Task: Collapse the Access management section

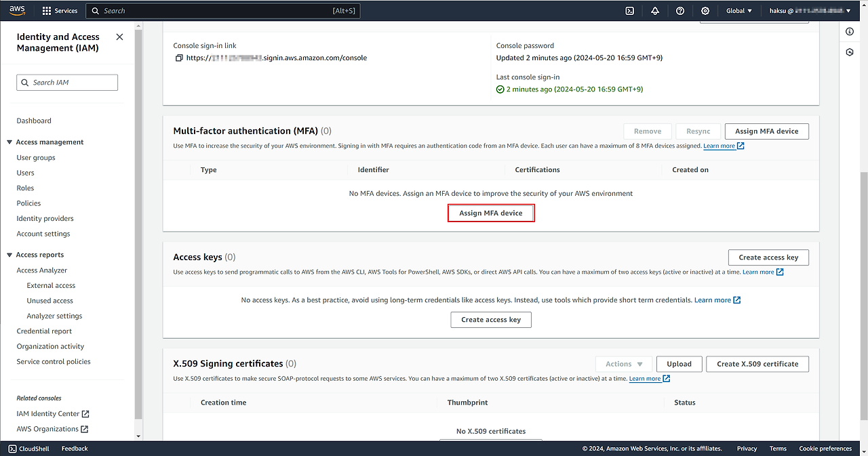Action: click(x=9, y=142)
